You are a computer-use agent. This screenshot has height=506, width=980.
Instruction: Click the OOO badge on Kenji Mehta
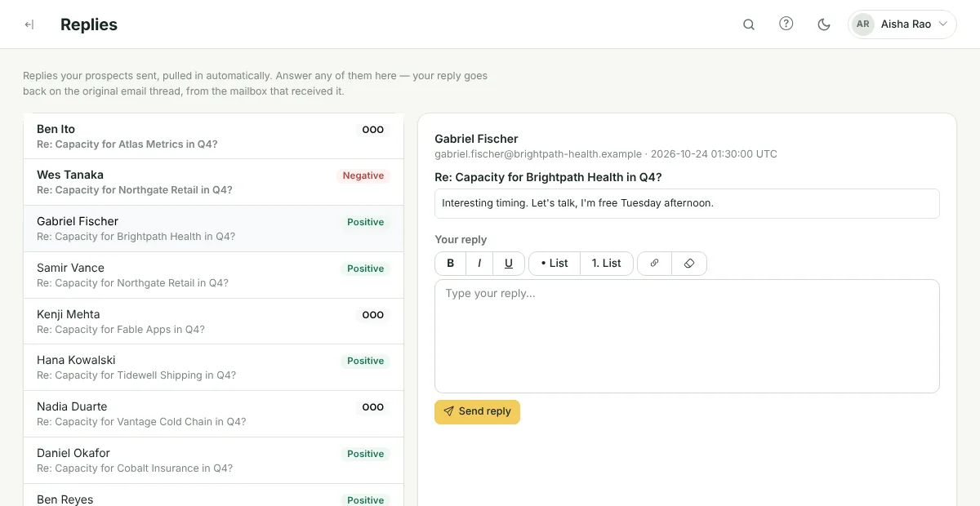pos(373,315)
